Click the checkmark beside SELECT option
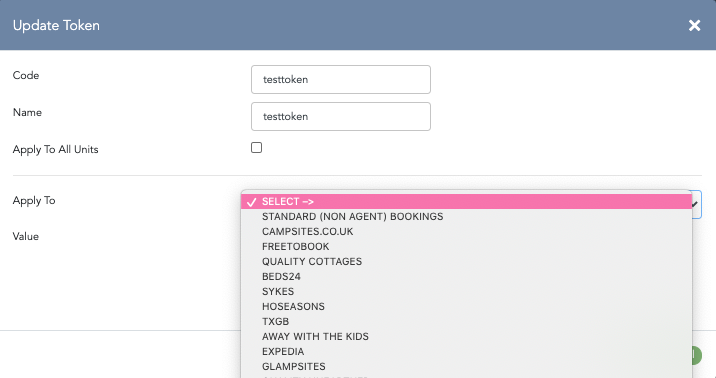 251,202
